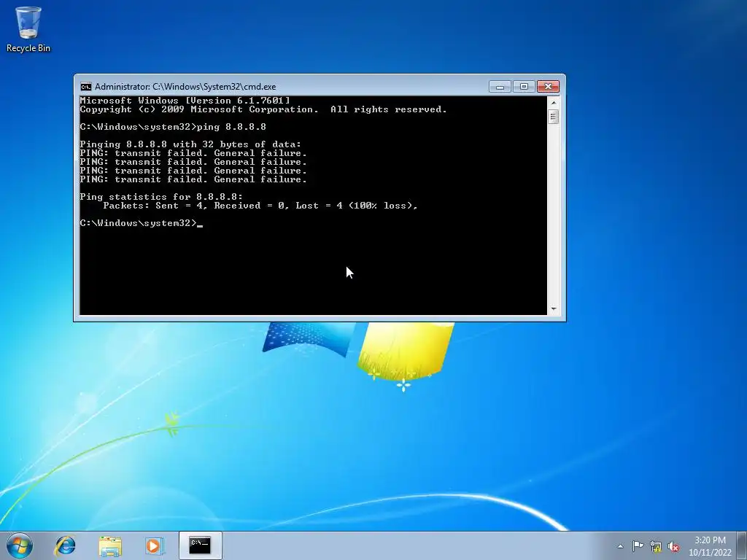Click the 'Packets: Sent = 4' statistics line

point(260,206)
